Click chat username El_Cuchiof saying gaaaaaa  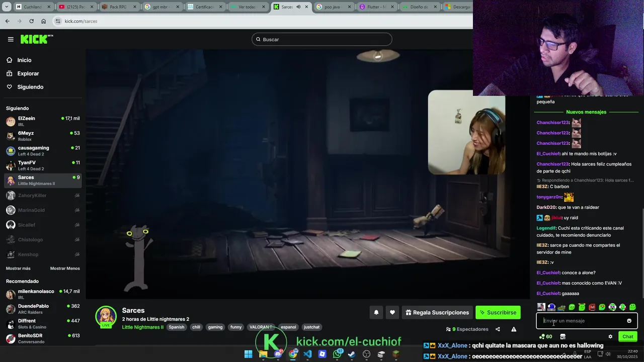coord(548,293)
